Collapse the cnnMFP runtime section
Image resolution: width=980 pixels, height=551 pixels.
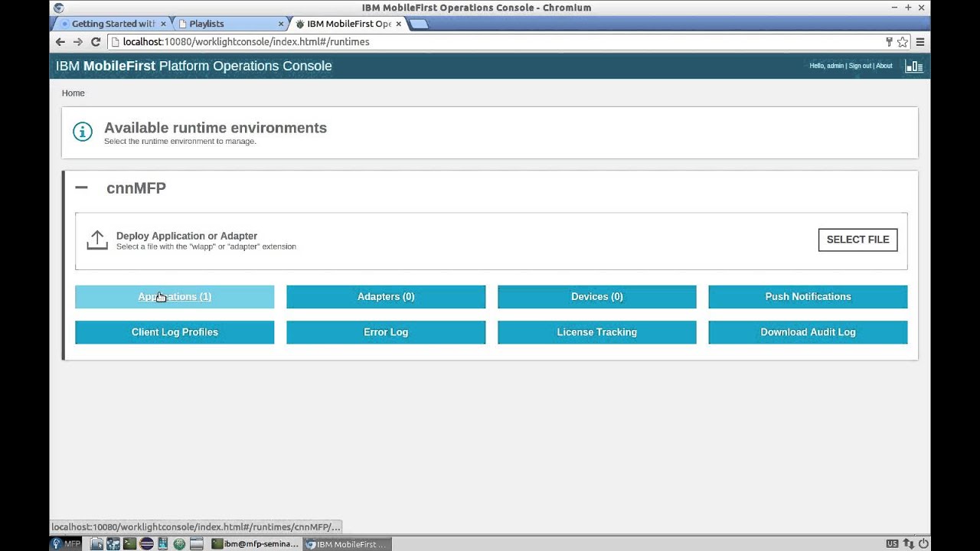[x=82, y=187]
